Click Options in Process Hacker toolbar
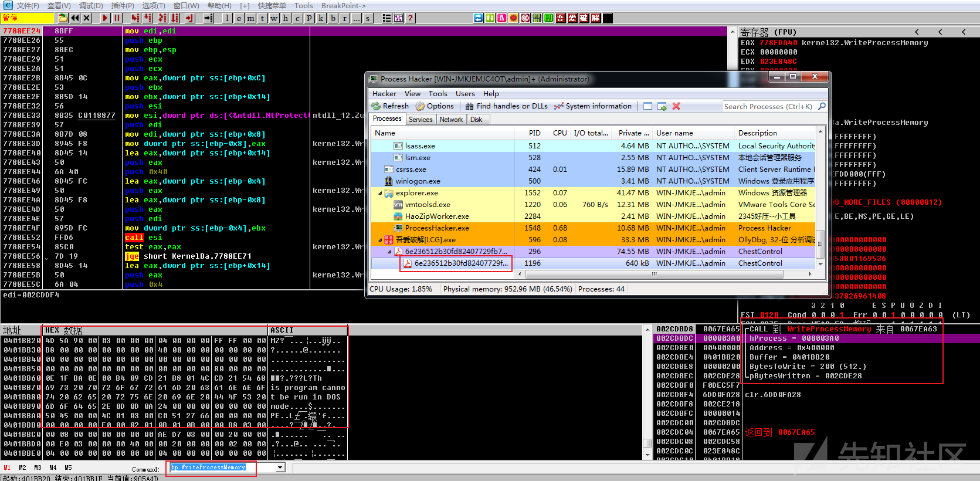Viewport: 980px width, 481px height. (435, 106)
